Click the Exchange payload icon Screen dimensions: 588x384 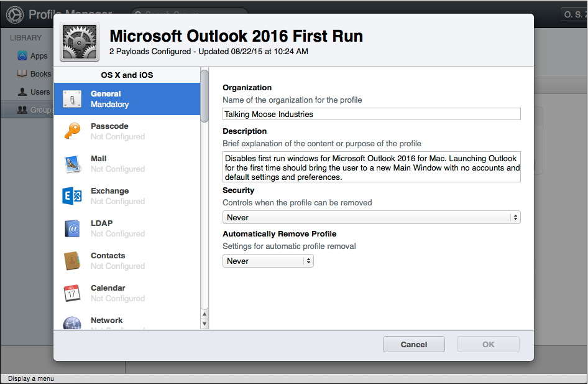pyautogui.click(x=72, y=196)
